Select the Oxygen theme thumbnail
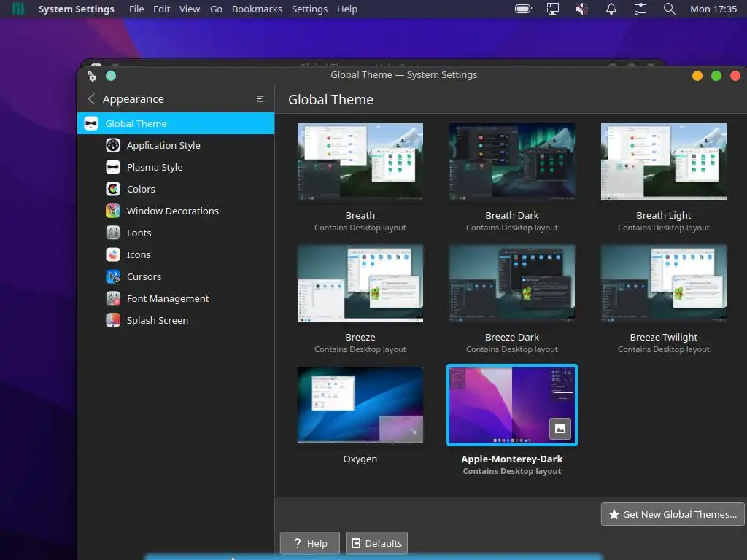 tap(360, 405)
